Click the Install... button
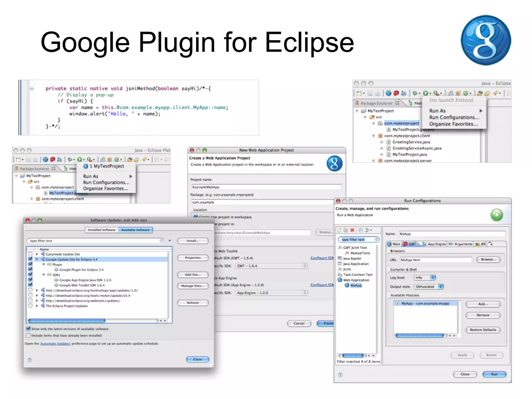The image size is (532, 399). pos(193,241)
